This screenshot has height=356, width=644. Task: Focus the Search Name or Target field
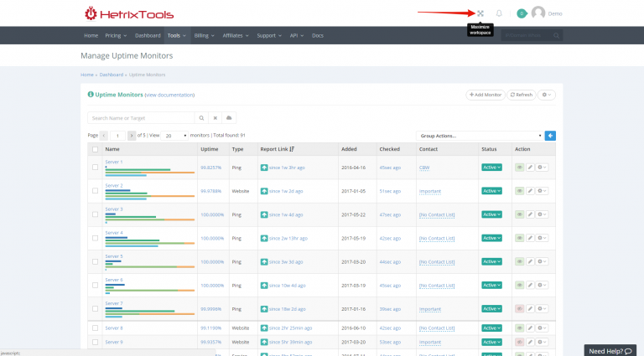141,118
